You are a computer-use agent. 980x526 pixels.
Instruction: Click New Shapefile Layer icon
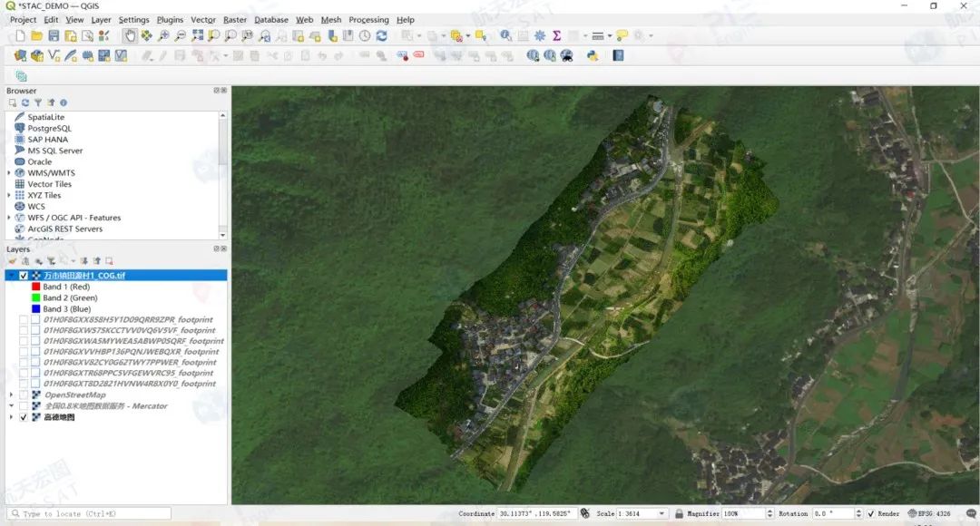coord(54,55)
